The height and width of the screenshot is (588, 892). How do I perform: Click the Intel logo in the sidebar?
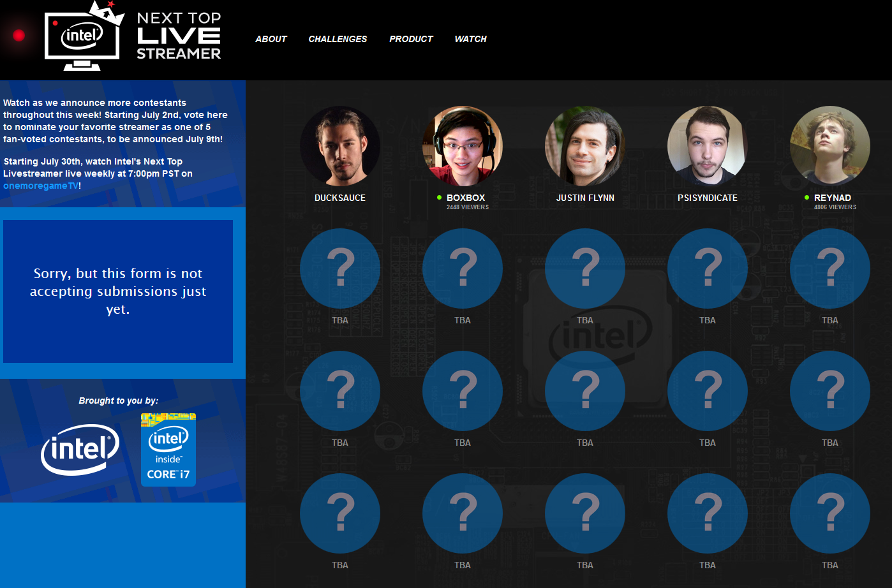(80, 450)
